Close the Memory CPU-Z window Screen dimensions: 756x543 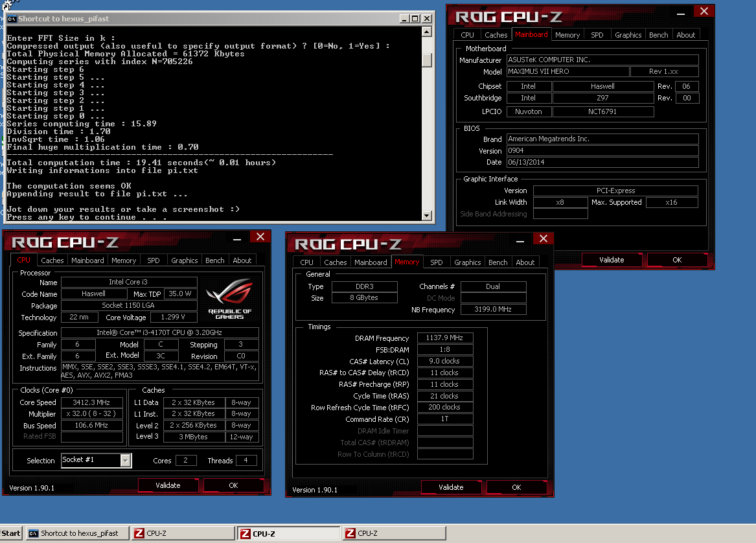coord(544,238)
